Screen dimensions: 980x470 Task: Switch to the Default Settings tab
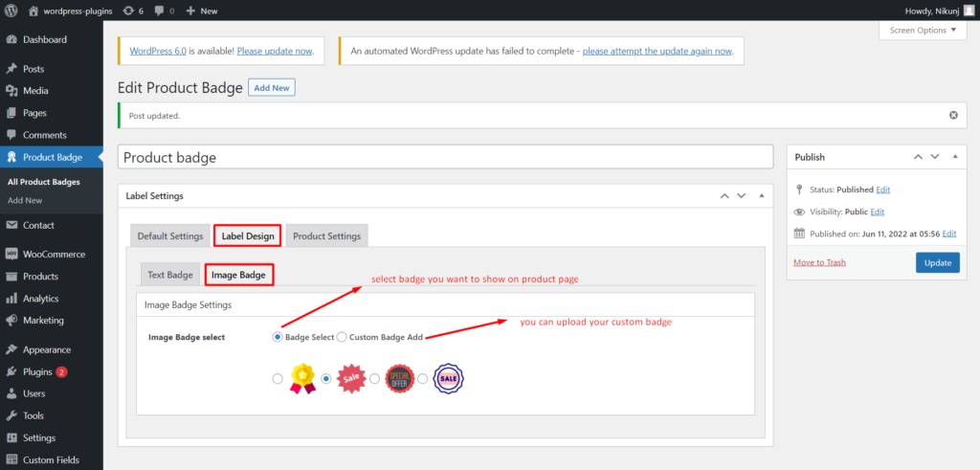pos(170,236)
